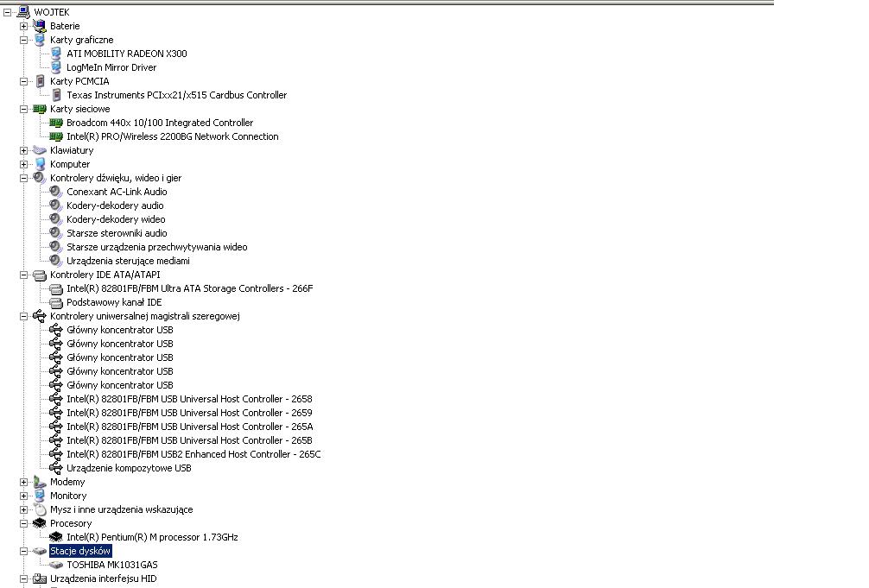Select the LogMeIn Mirror Driver entry

click(111, 67)
